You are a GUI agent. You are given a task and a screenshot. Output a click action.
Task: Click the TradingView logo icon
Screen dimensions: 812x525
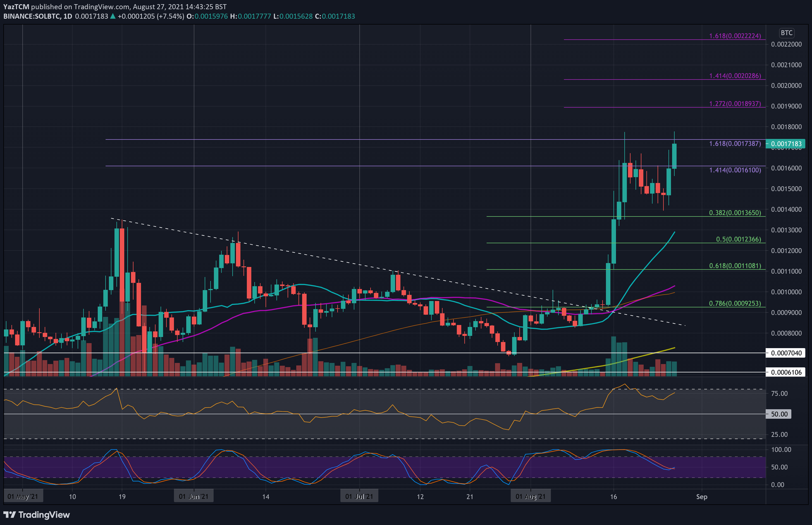(9, 514)
